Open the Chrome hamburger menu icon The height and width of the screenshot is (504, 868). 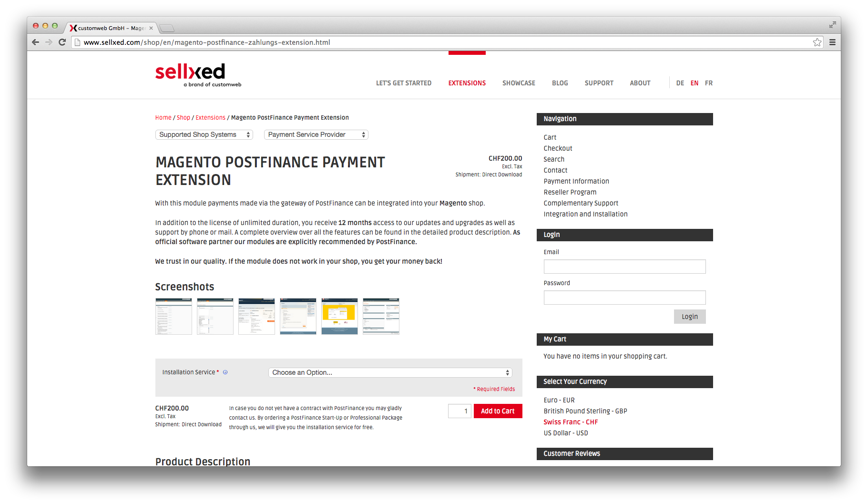[832, 42]
